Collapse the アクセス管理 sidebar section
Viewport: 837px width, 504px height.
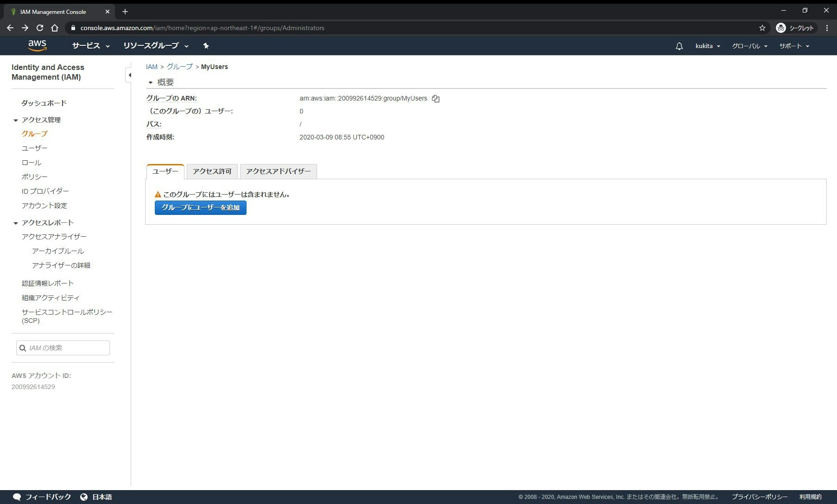(15, 120)
